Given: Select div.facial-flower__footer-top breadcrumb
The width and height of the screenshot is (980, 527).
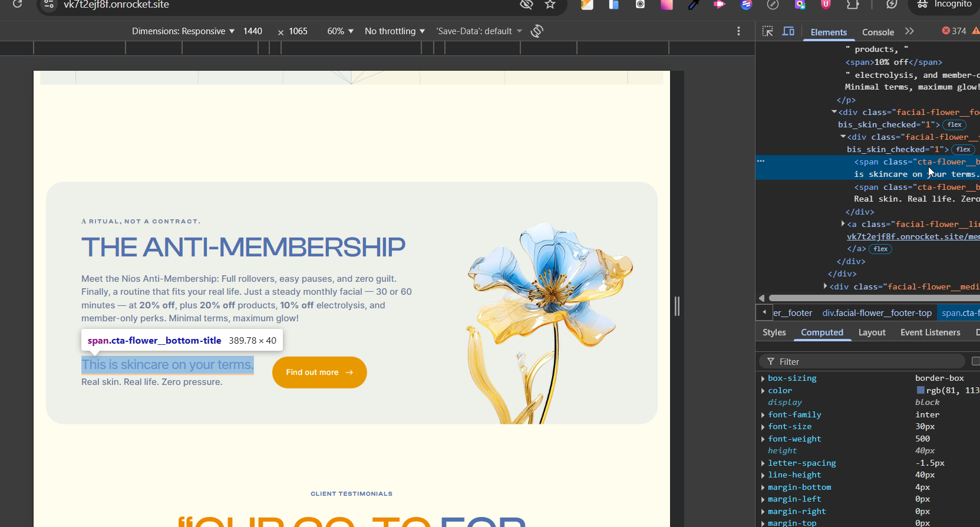Looking at the screenshot, I should click(x=877, y=313).
